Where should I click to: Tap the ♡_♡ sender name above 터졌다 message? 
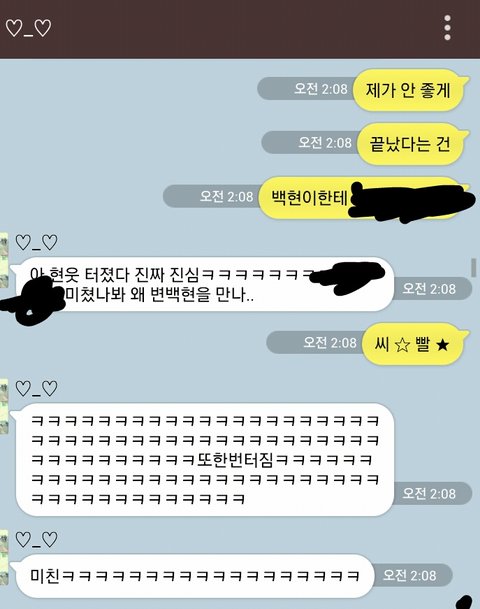pos(36,243)
